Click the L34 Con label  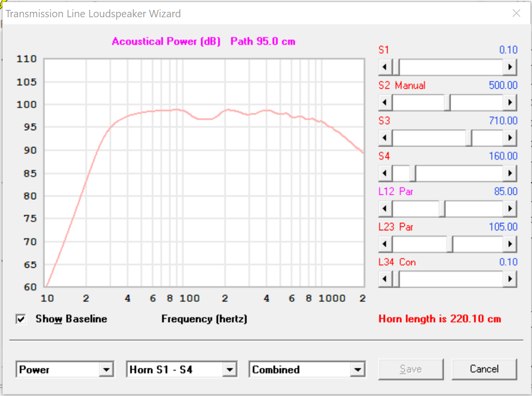[397, 262]
